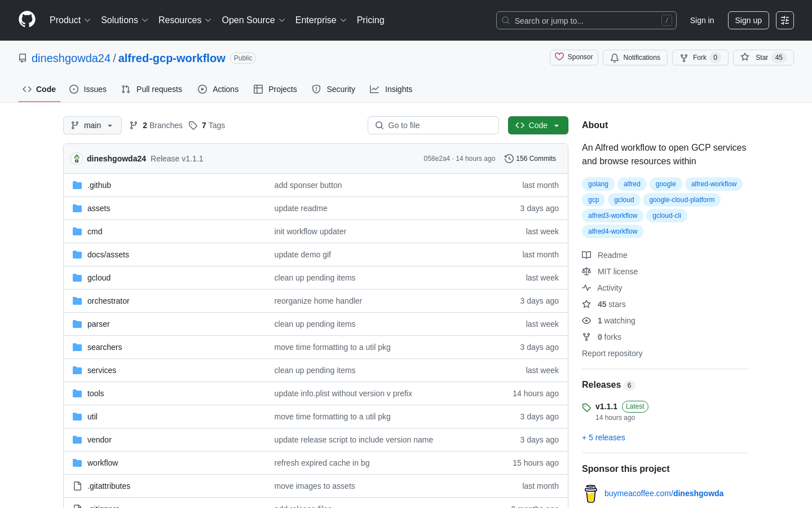
Task: Open commit hash 058e2a4
Action: (x=437, y=159)
